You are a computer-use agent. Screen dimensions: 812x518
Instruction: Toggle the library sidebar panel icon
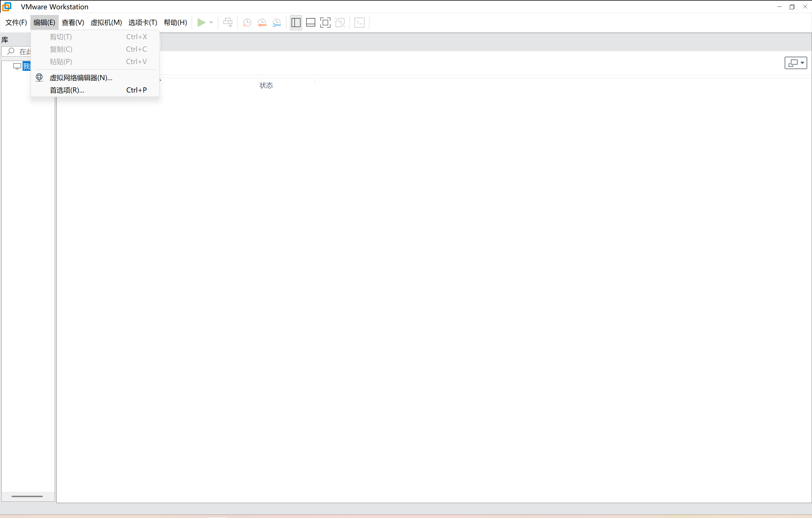[296, 23]
